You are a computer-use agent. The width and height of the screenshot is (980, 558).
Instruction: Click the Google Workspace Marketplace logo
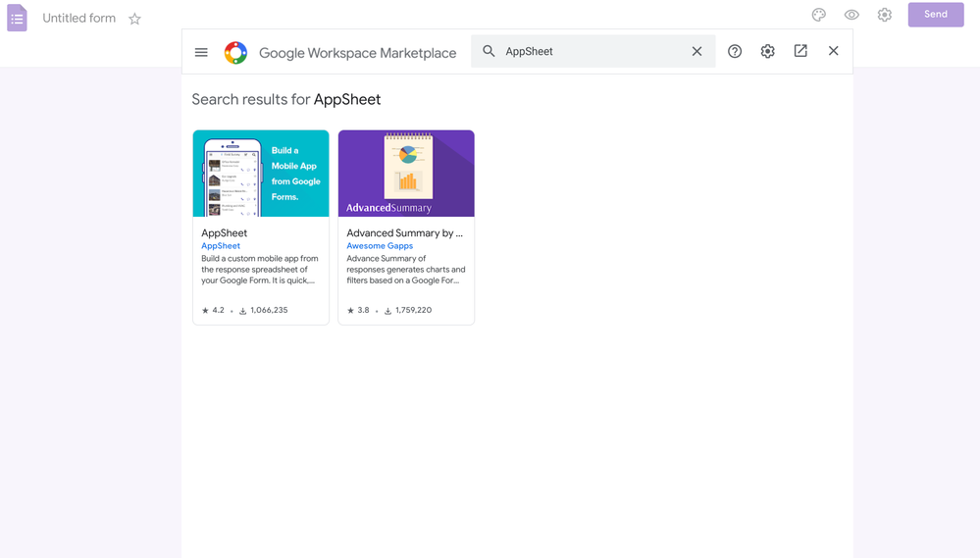235,53
